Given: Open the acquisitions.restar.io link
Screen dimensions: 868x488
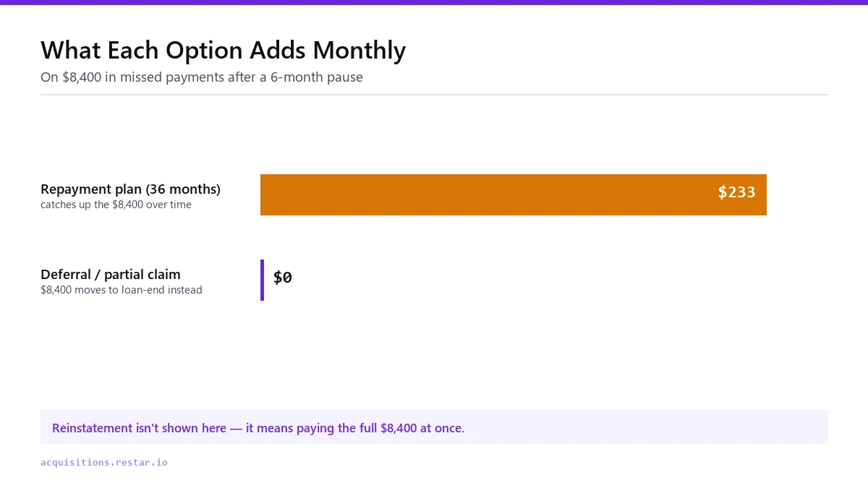Looking at the screenshot, I should tap(104, 462).
